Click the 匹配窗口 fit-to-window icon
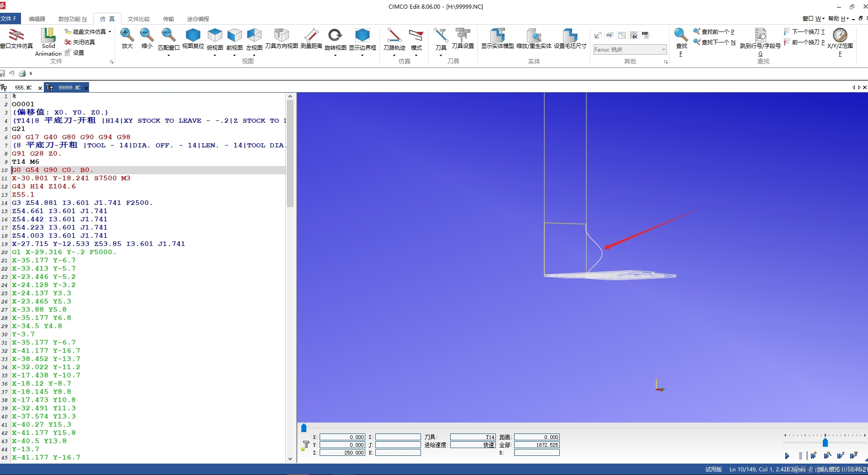 168,35
